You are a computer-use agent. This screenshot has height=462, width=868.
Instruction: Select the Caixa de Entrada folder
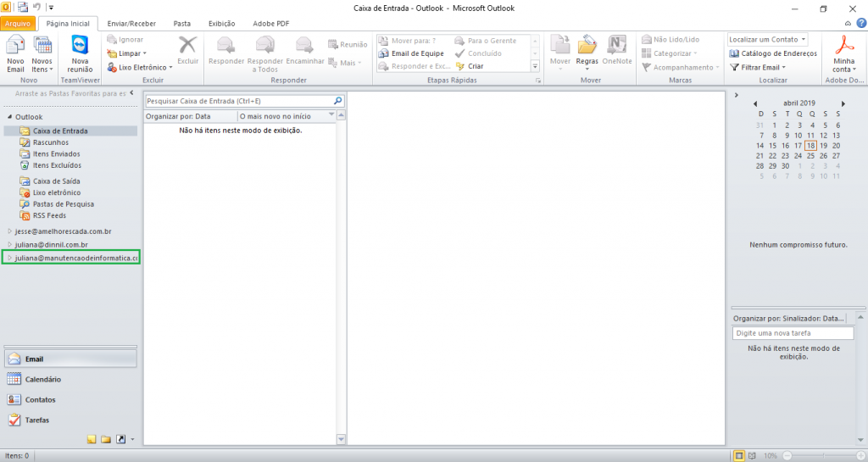coord(70,131)
